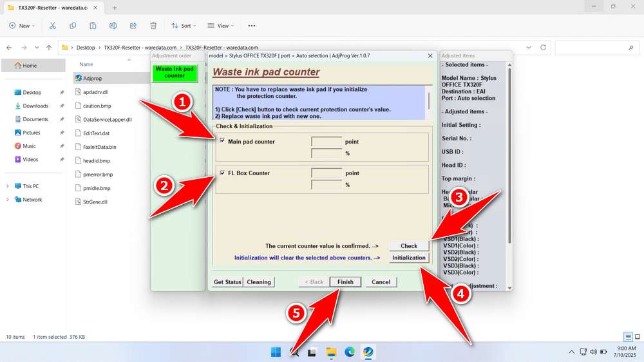
Task: Open Task View on the taskbar
Action: 312,352
